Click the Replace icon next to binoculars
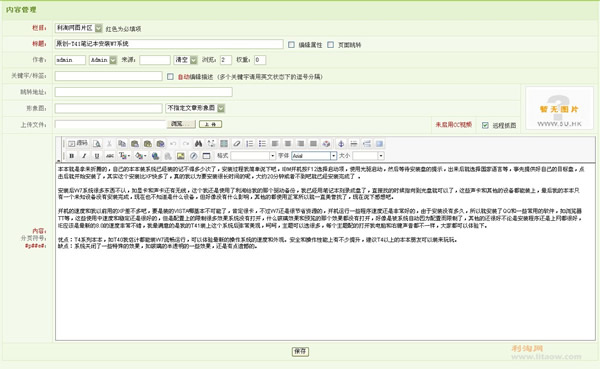This screenshot has width=600, height=369. [211, 144]
